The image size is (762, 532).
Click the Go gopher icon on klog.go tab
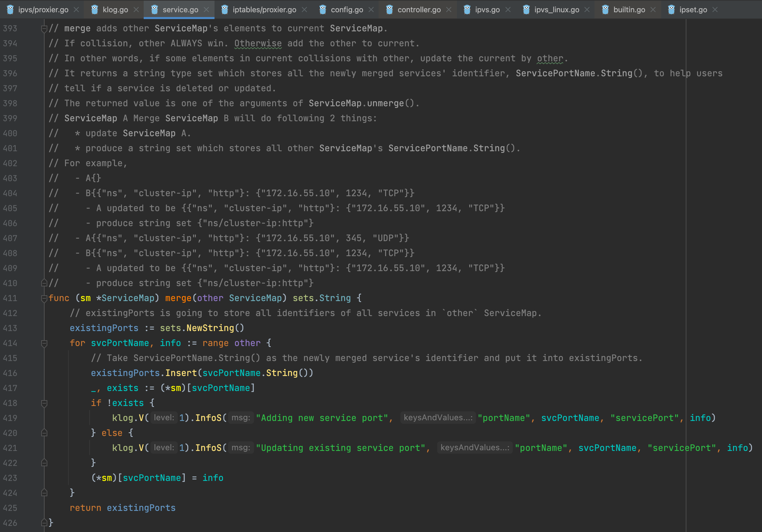coord(95,10)
